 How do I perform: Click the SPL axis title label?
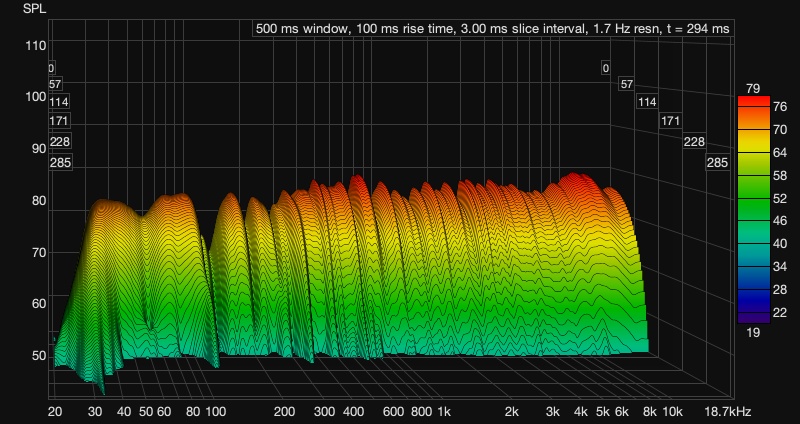[x=34, y=9]
